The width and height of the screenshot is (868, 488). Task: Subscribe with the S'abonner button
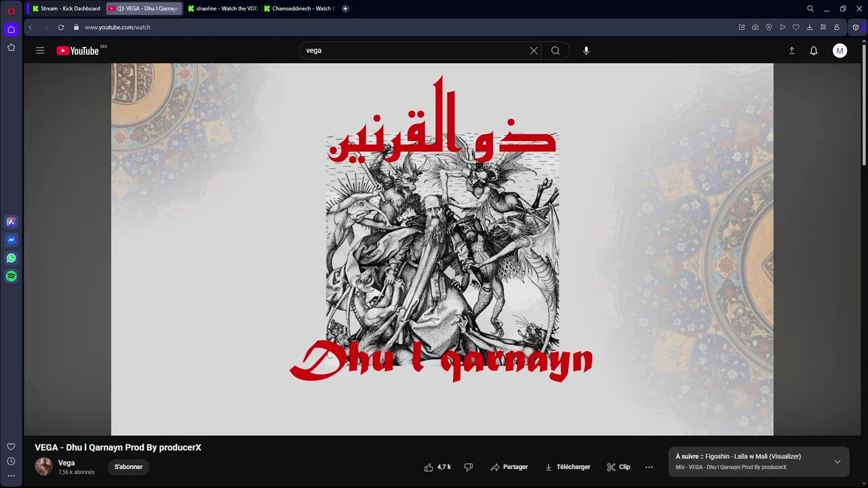(x=128, y=467)
